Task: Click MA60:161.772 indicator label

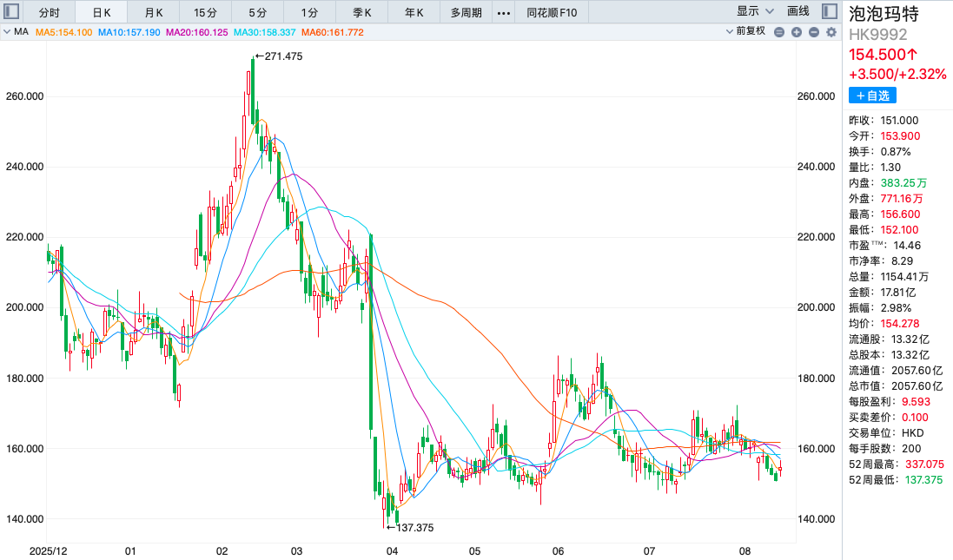Action: [333, 32]
